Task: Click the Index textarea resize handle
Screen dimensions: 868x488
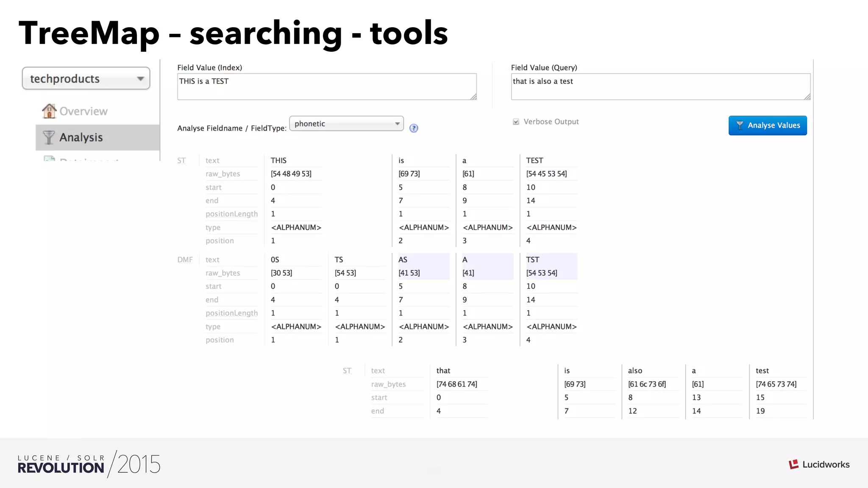Action: click(473, 97)
